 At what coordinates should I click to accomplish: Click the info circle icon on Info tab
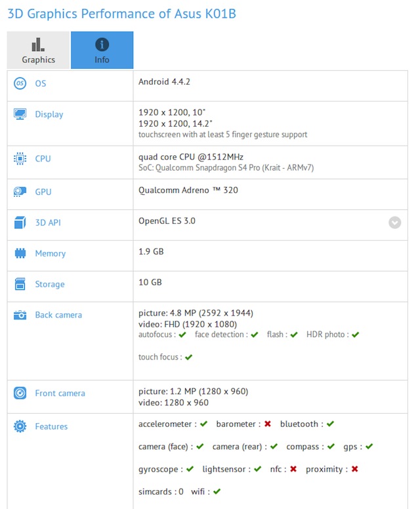[102, 45]
